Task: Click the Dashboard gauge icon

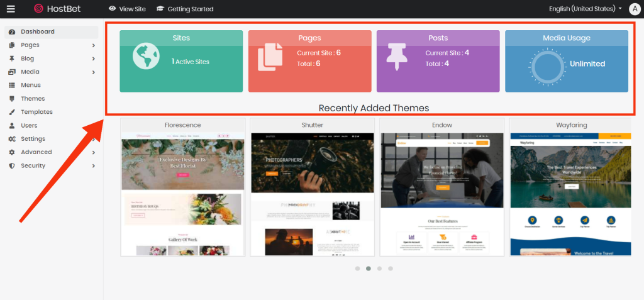Action: (x=12, y=31)
